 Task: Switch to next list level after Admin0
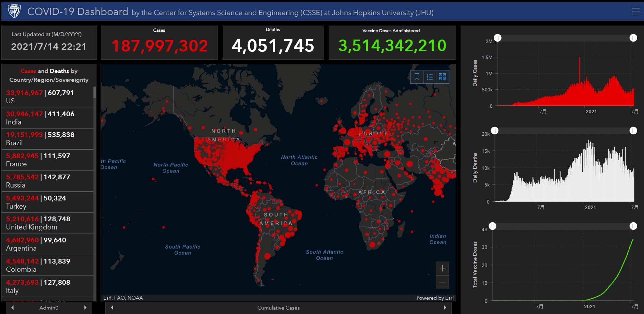(x=85, y=308)
